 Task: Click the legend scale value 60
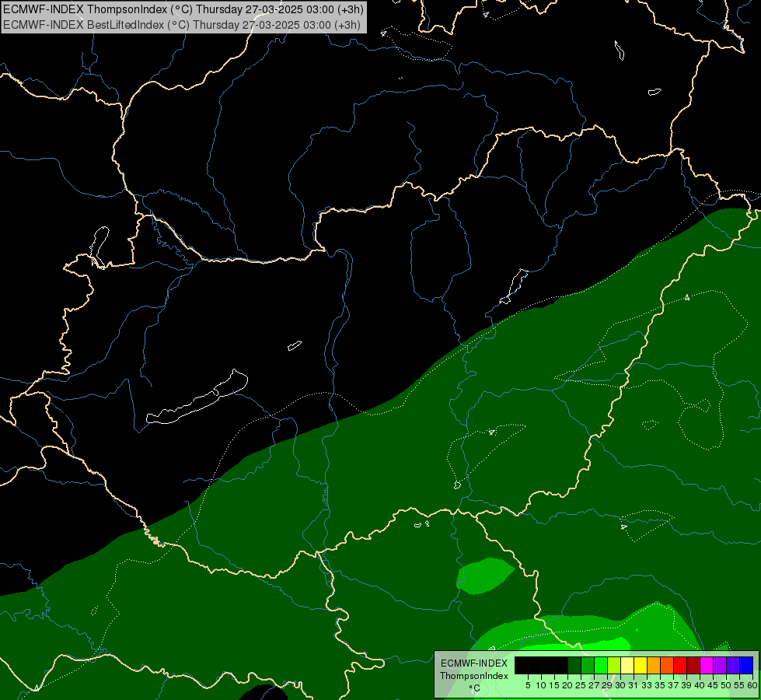[x=752, y=685]
